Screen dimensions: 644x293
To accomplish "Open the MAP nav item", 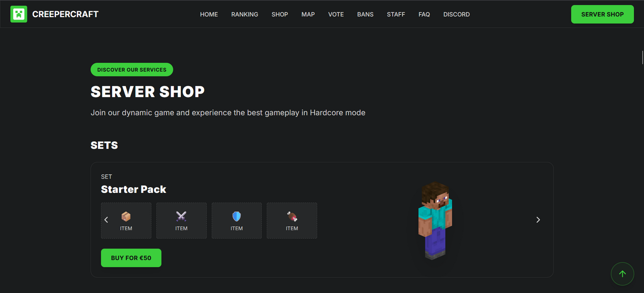I will 308,14.
